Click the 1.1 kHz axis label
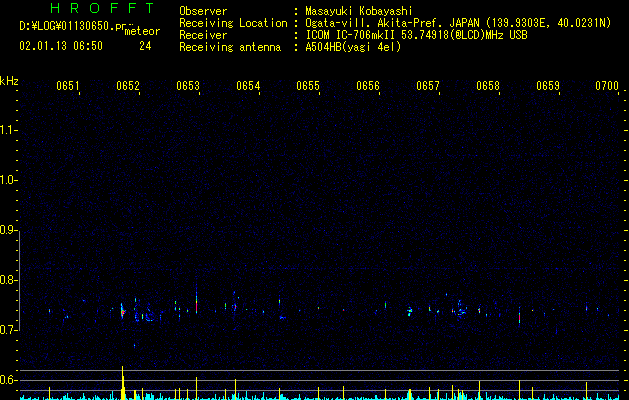This screenshot has width=629, height=400. pyautogui.click(x=9, y=130)
